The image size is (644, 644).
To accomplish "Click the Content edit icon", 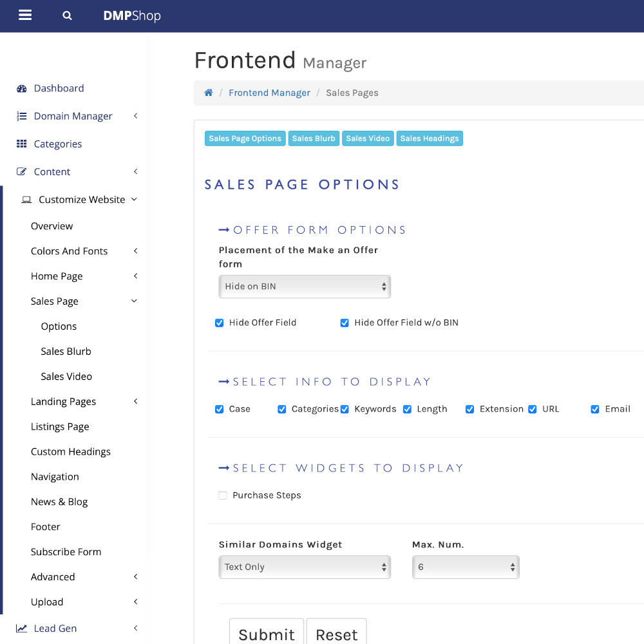I will point(22,172).
